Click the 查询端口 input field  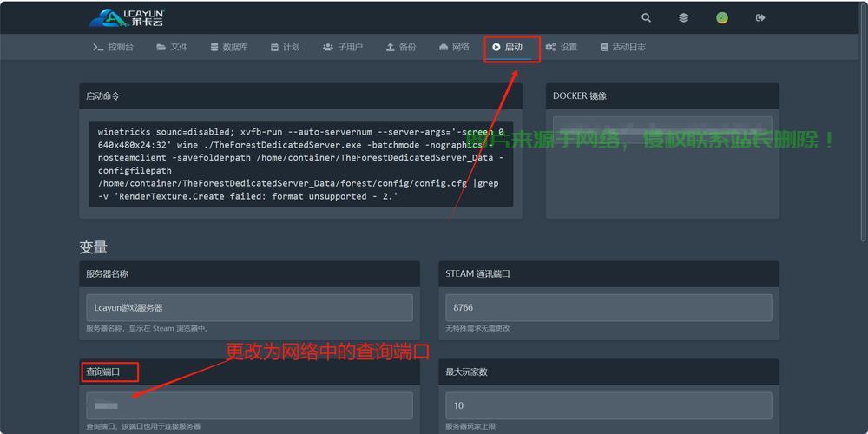tap(249, 405)
